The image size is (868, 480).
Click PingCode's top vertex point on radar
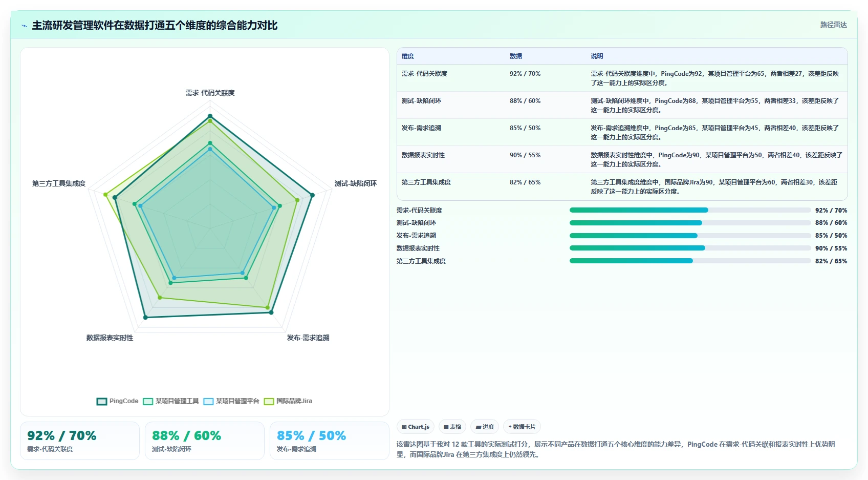coord(210,116)
